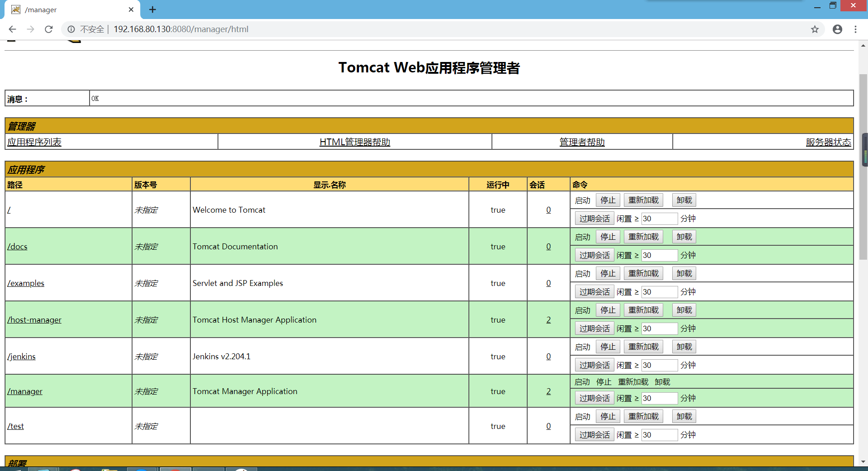View sessions count for /host-manager
Screen dimensions: 868x471
tap(548, 320)
